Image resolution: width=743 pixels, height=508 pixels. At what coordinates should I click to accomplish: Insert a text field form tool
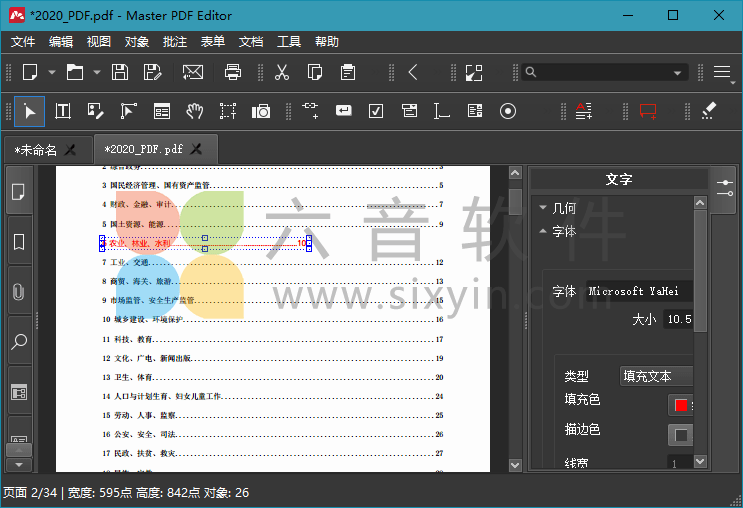pos(442,111)
